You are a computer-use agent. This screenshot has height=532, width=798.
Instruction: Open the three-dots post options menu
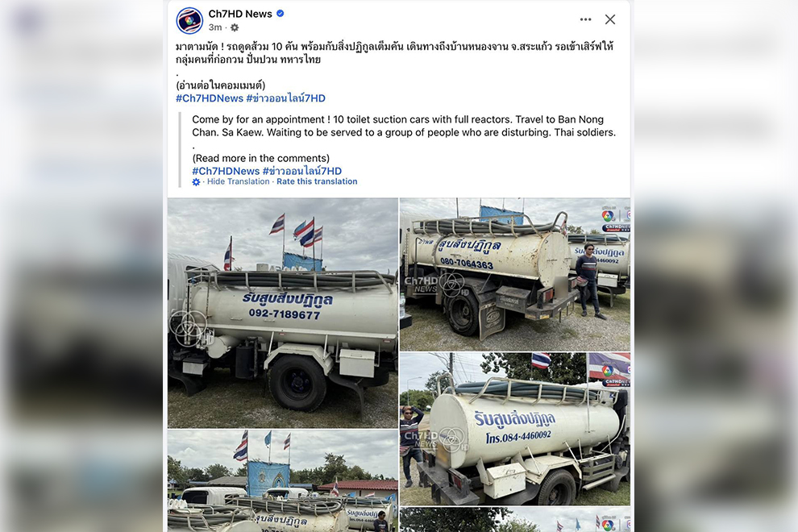(585, 19)
